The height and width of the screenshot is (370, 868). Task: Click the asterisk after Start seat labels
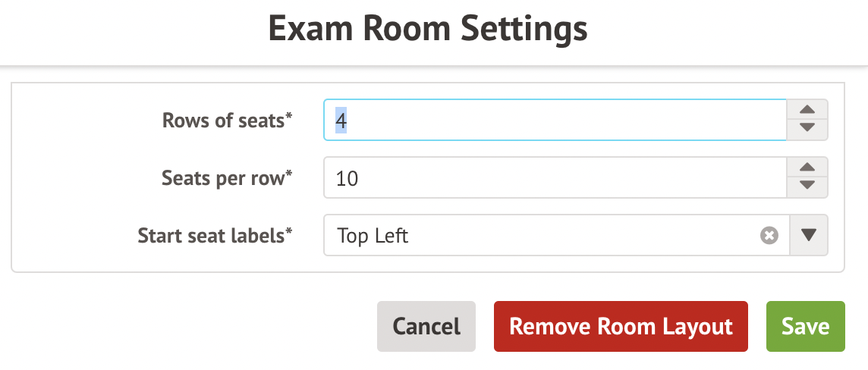[x=289, y=232]
